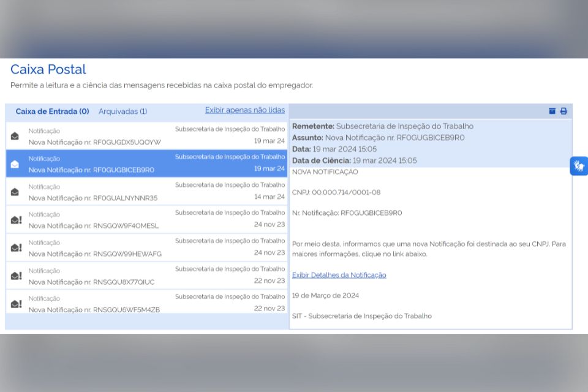This screenshot has height=392, width=588.
Task: Click the unread alert envelope for RNSGQU6WF5M4ZB
Action: (17, 303)
